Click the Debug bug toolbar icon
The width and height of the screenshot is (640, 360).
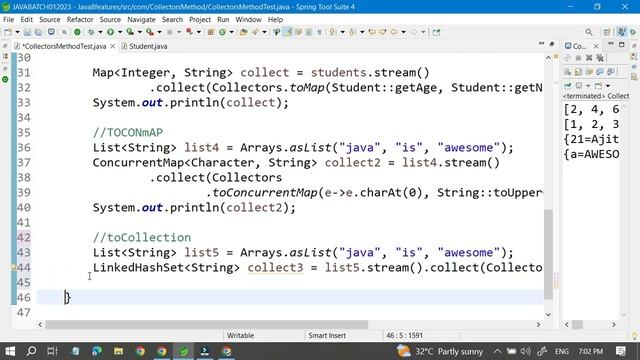pyautogui.click(x=91, y=32)
